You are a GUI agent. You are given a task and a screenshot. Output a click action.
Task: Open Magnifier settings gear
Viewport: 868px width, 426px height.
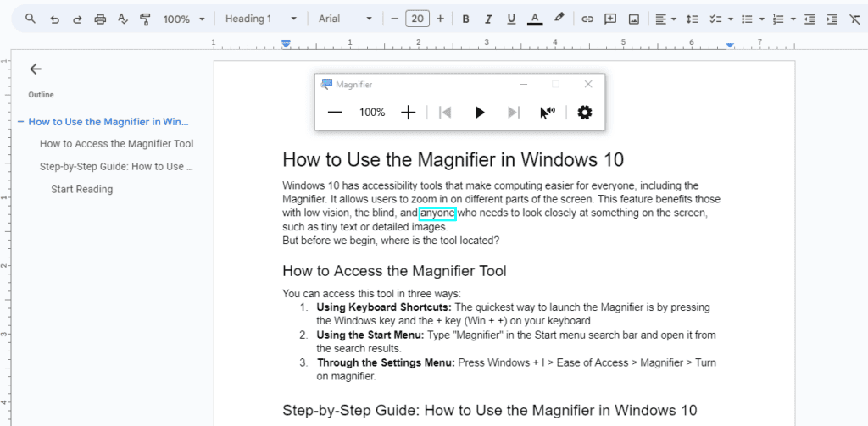(x=584, y=113)
